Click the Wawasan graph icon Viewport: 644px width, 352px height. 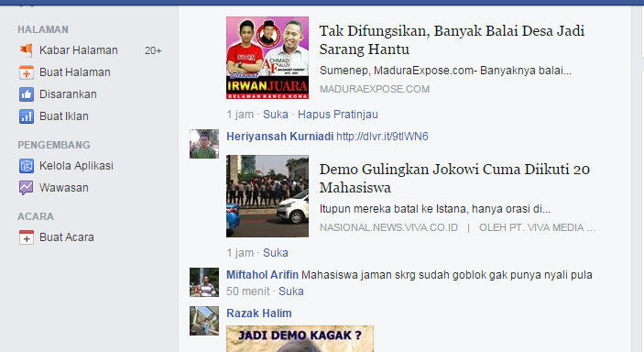27,188
